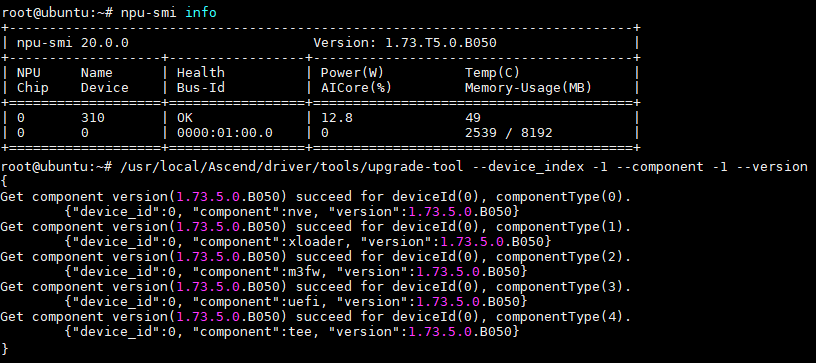816x363 pixels.
Task: Select the Version 1.73.T5.0.B050 text
Action: pyautogui.click(x=405, y=43)
